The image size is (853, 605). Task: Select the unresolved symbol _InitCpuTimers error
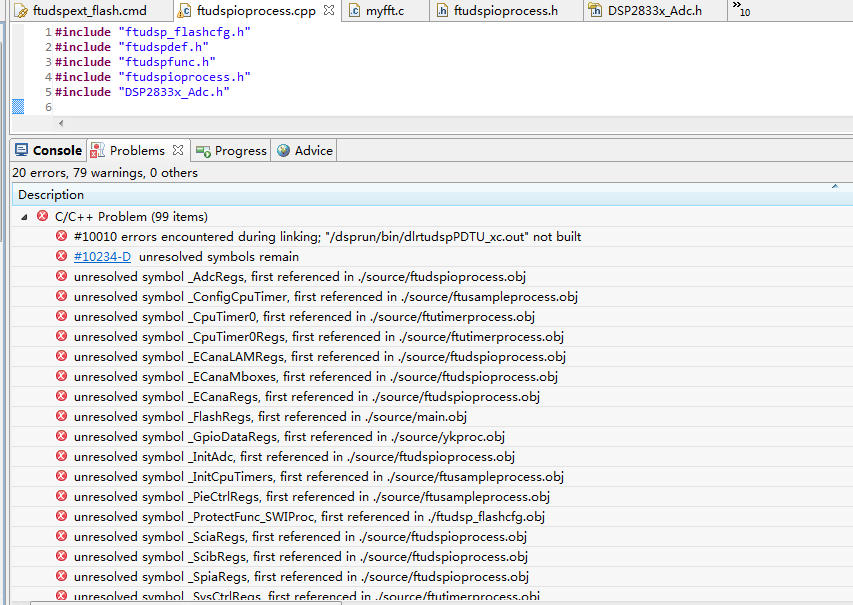click(432, 477)
